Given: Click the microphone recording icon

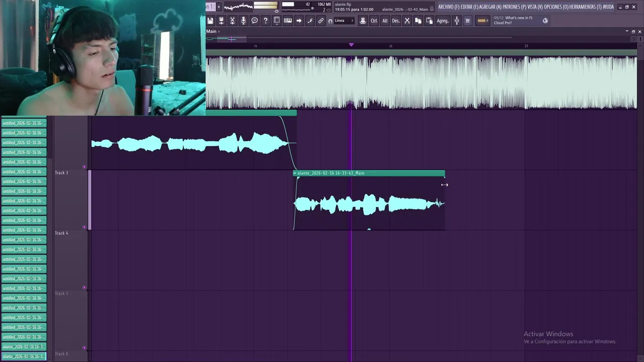Looking at the screenshot, I should click(244, 21).
